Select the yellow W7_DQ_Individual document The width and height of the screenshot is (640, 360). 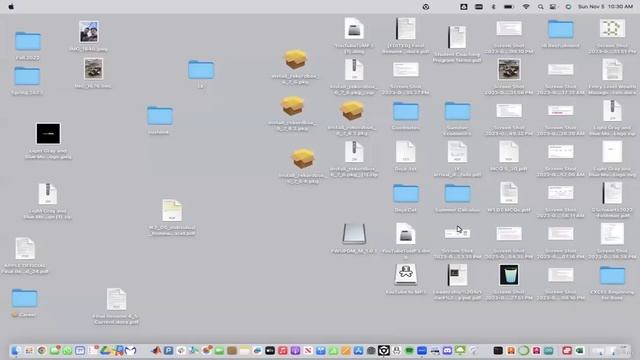[x=172, y=211]
